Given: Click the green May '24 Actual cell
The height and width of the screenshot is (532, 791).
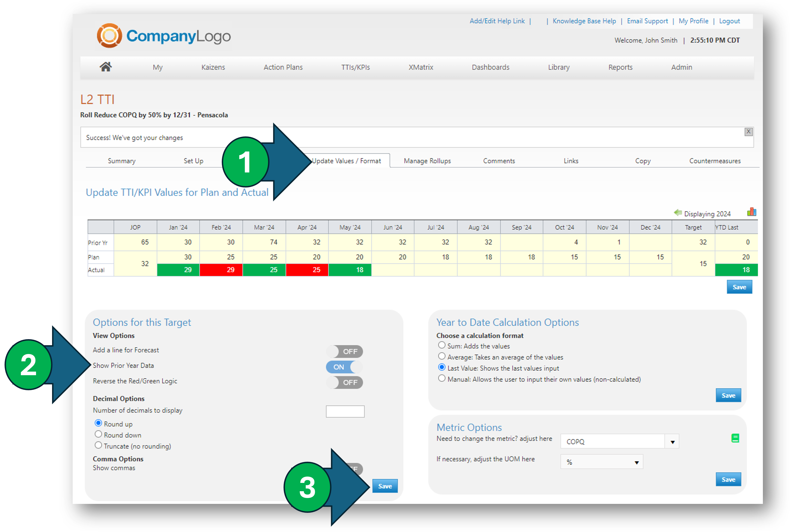Looking at the screenshot, I should tap(350, 270).
